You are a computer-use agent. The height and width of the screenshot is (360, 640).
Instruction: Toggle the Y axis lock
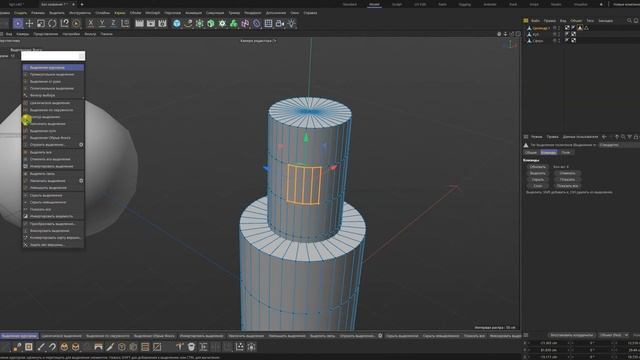(x=102, y=24)
